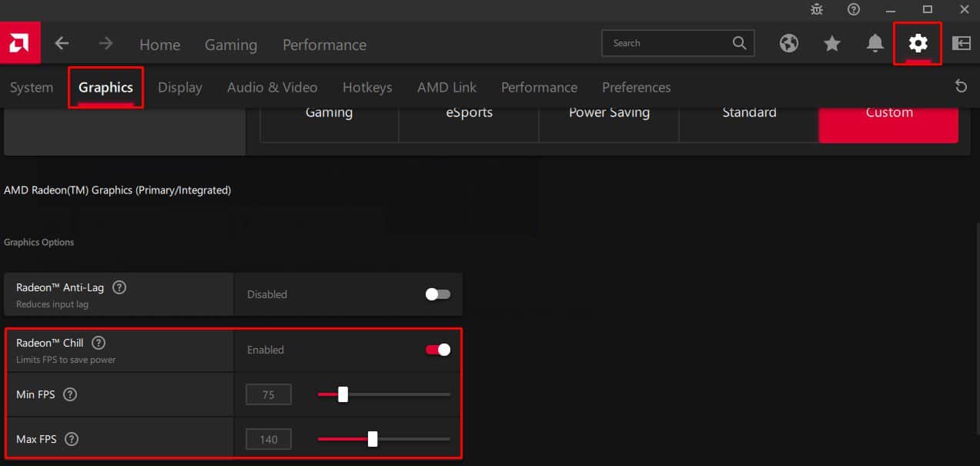
Task: Switch to the Performance settings tab
Action: coord(539,88)
